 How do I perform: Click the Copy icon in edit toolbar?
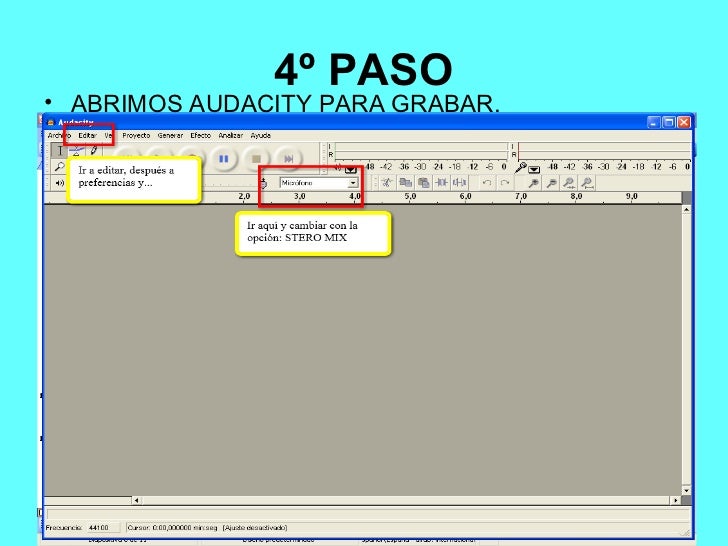click(x=405, y=183)
